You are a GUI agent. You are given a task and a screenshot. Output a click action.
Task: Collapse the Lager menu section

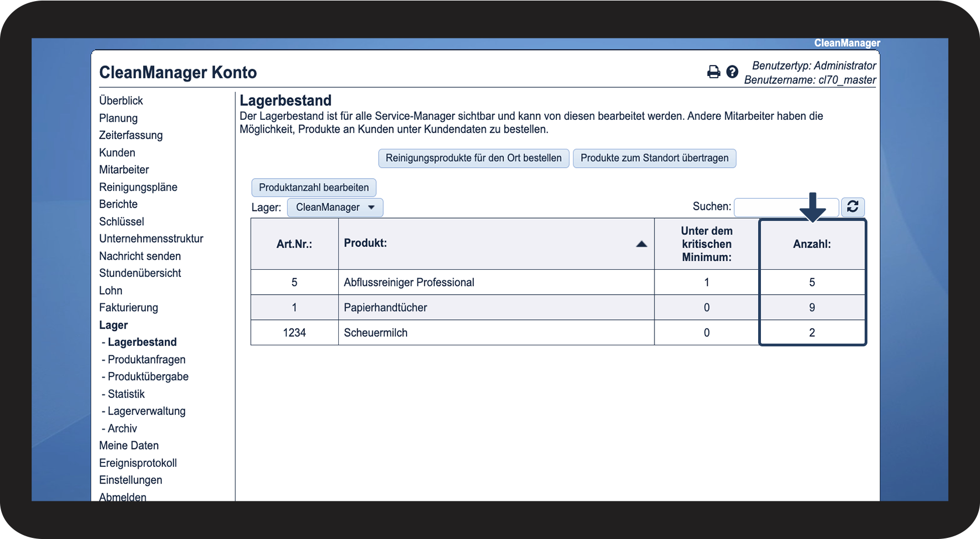click(x=113, y=325)
